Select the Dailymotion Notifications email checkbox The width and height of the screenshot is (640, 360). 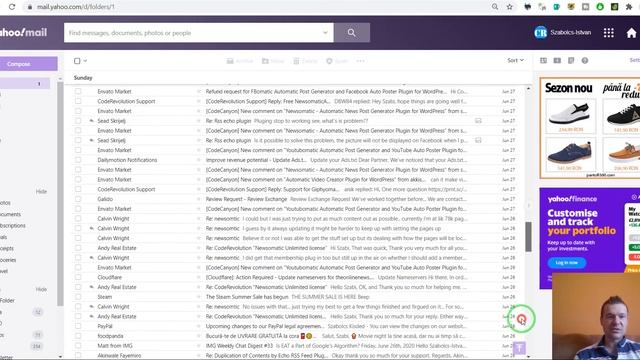[78, 160]
